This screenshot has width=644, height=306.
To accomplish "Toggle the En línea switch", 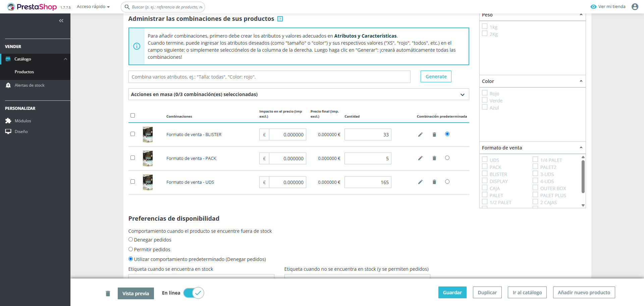I will (194, 293).
